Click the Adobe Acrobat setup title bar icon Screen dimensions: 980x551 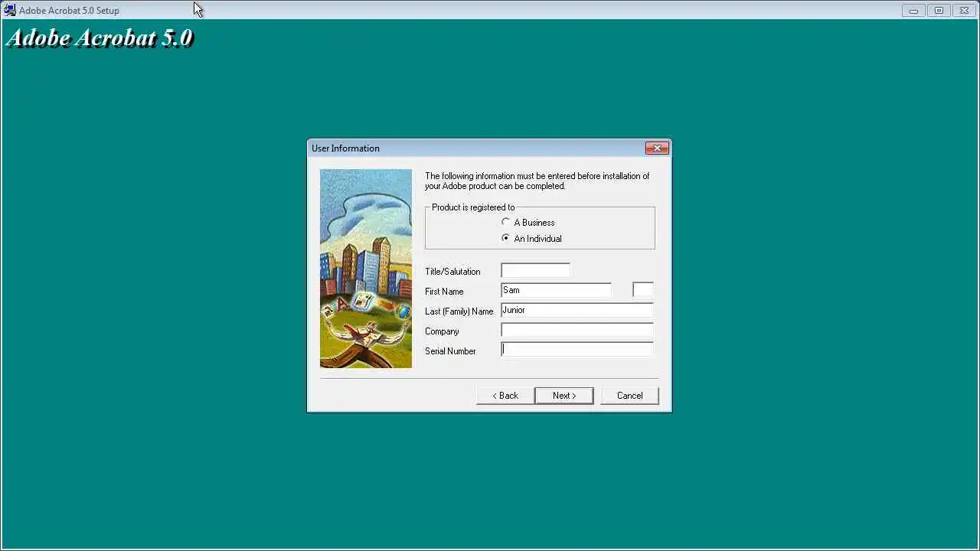pyautogui.click(x=9, y=10)
